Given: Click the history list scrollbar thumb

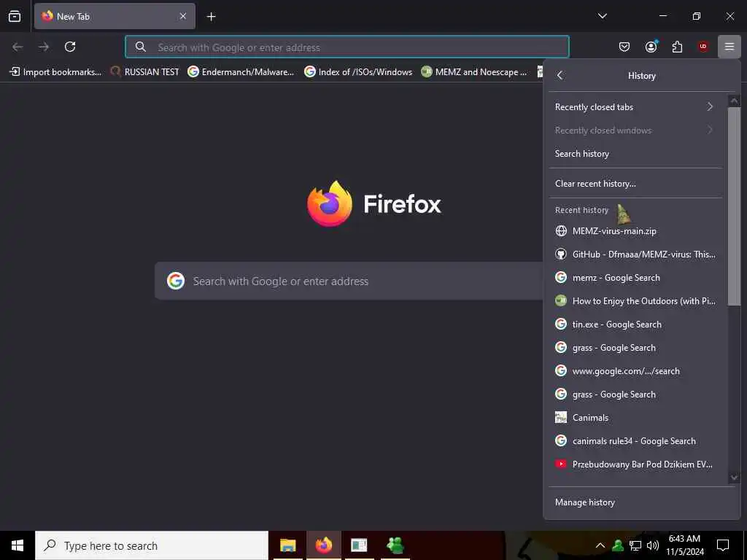Looking at the screenshot, I should tap(734, 206).
